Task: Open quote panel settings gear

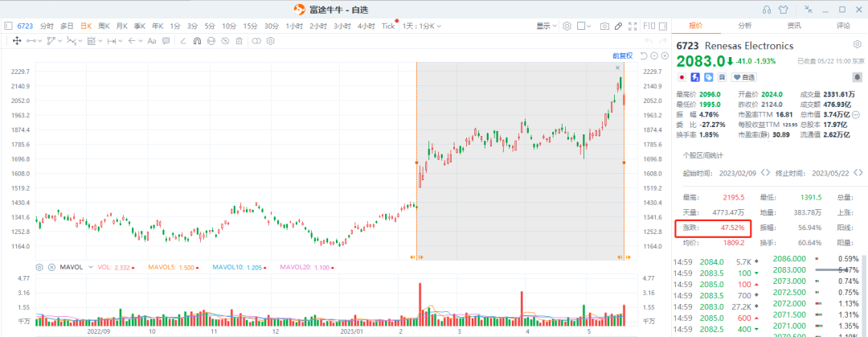Action: point(857,45)
